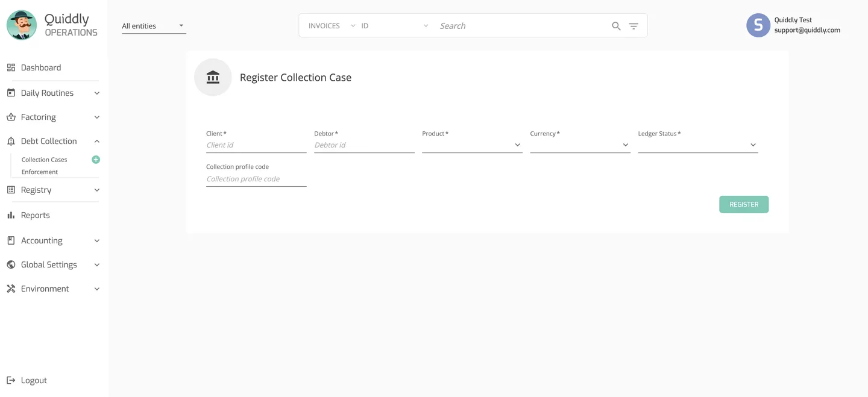
Task: Click the Daily Routines calendar icon
Action: tap(11, 93)
